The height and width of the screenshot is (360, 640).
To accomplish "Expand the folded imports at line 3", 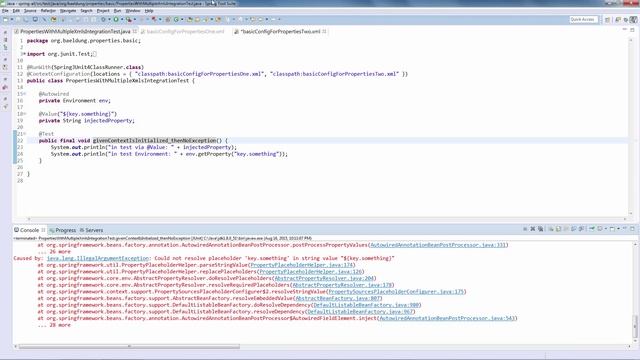I will 24,54.
